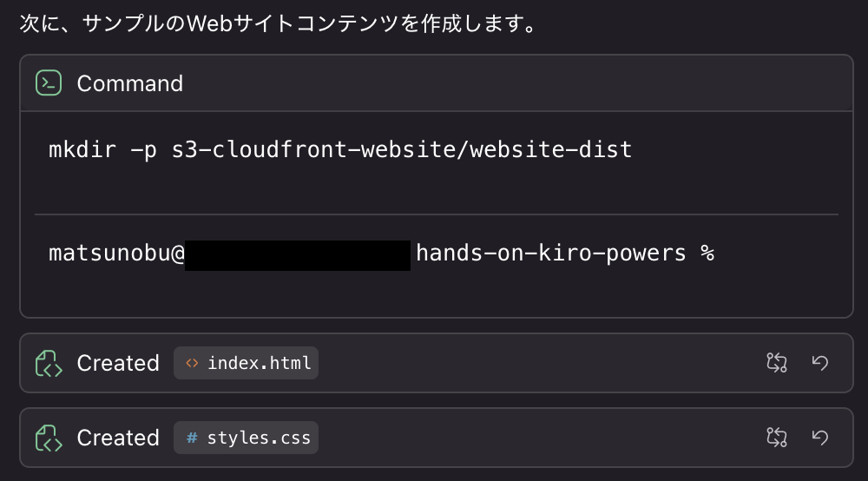868x481 pixels.
Task: Click the blue CSS hash icon
Action: (192, 438)
